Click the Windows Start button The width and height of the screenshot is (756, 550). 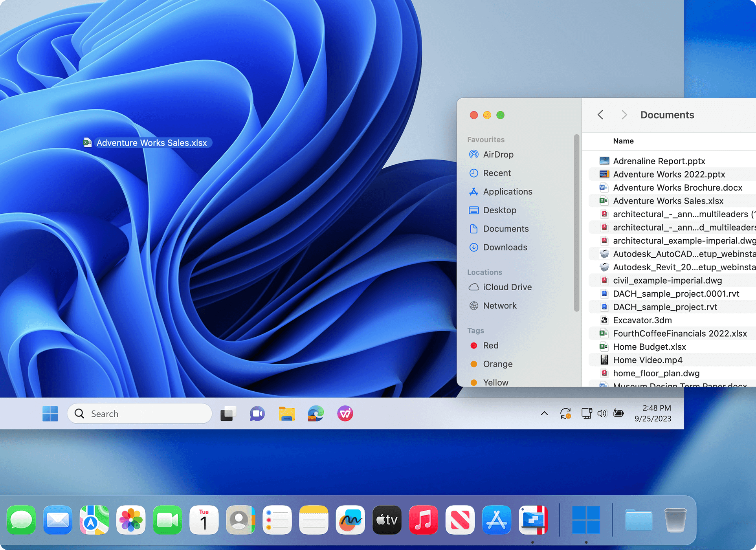click(x=50, y=413)
